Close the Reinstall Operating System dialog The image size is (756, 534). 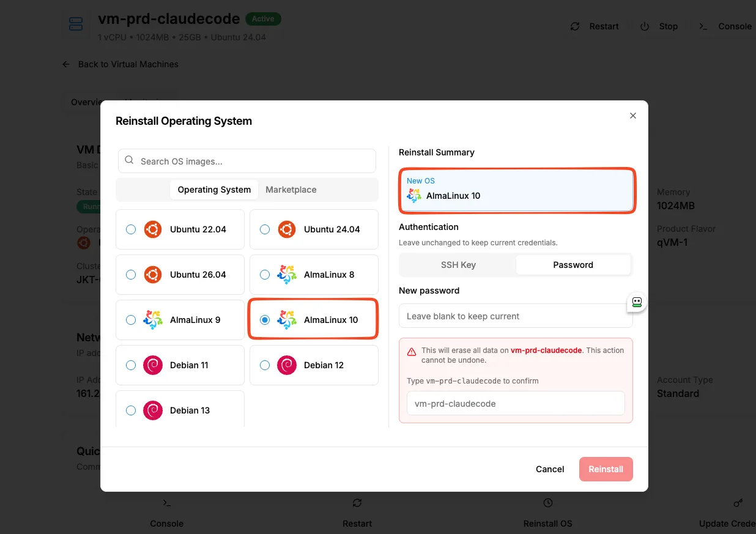point(633,116)
